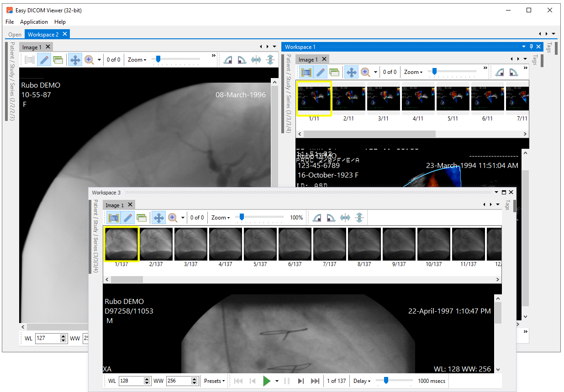
Task: Click rotate right icon in Workspace 3 toolbar
Action: pos(331,218)
